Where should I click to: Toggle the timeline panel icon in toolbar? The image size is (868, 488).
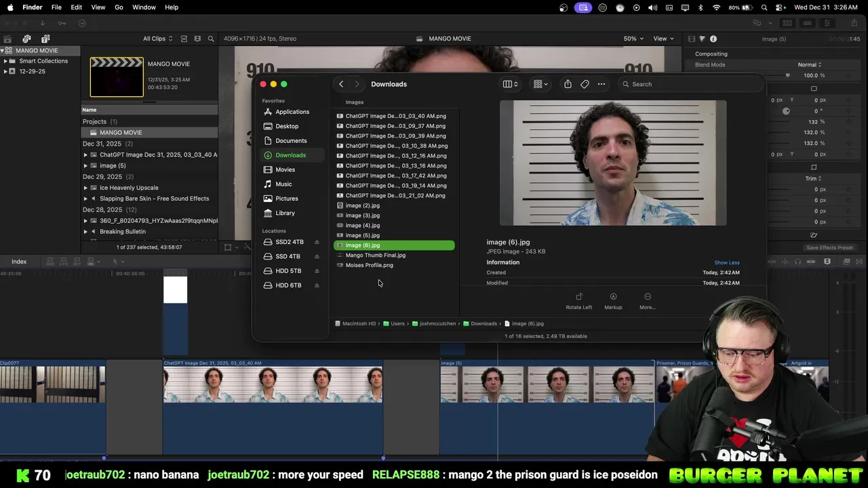[807, 23]
